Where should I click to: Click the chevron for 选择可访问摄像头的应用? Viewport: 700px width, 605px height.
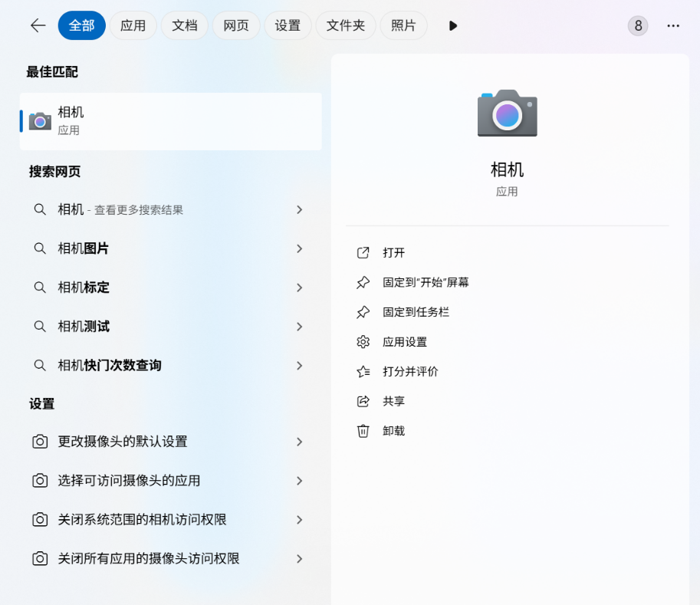pyautogui.click(x=299, y=480)
